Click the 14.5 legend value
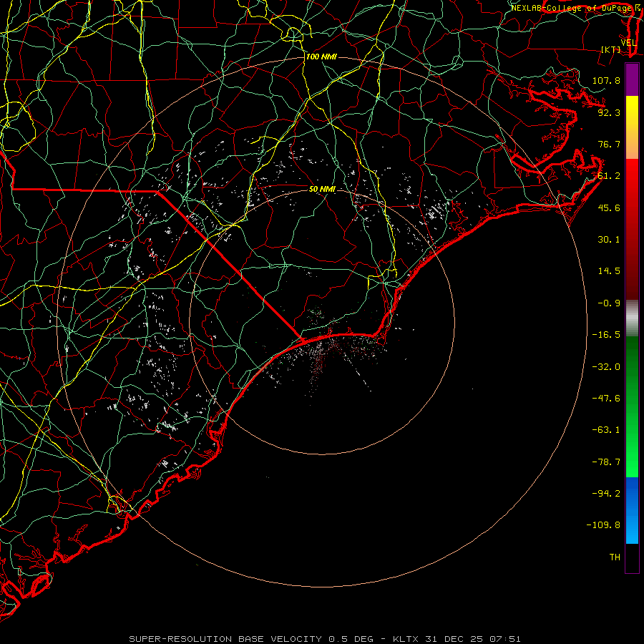The image size is (644, 644). [609, 271]
